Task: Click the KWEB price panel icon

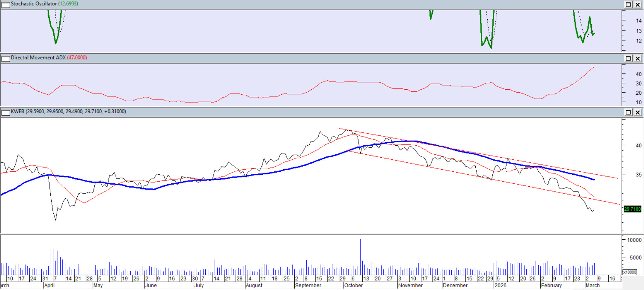Action: (6, 113)
